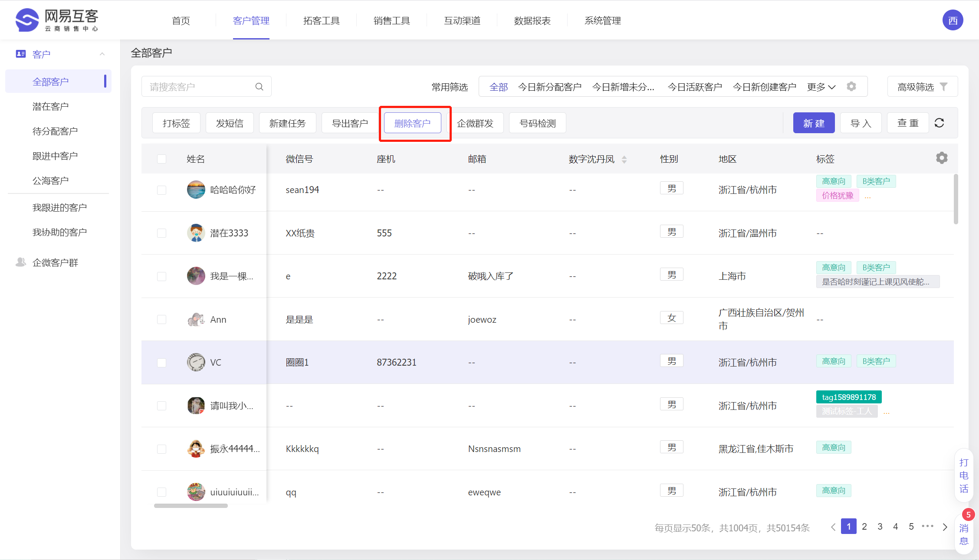Screen dimensions: 979x560
Task: Click the 导出客户 button
Action: tap(350, 123)
